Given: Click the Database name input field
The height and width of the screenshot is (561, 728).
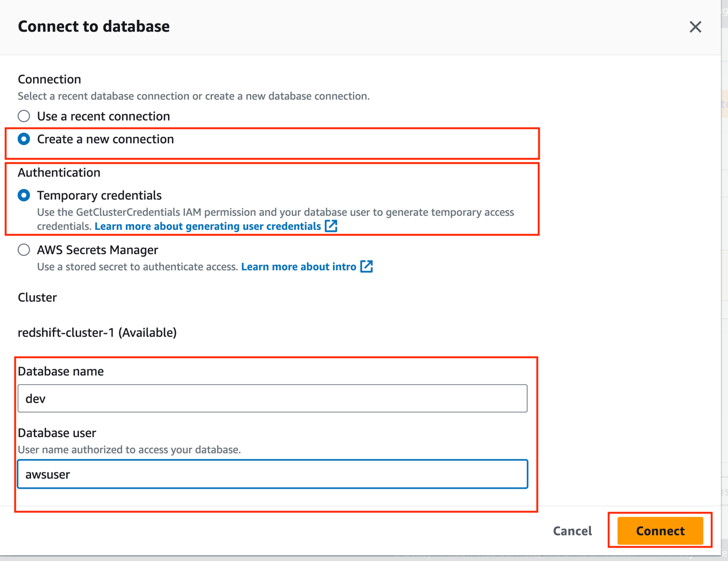Looking at the screenshot, I should (272, 398).
